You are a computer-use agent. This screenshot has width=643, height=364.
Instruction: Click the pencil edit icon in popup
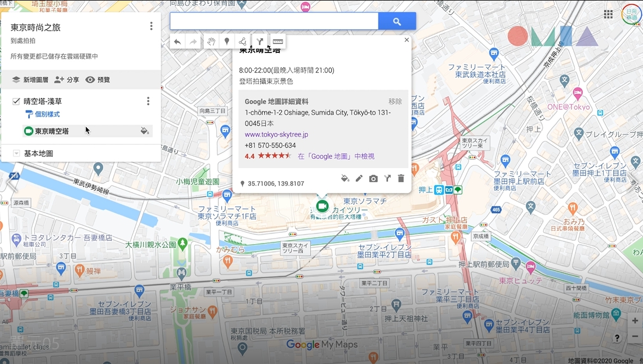pos(359,178)
